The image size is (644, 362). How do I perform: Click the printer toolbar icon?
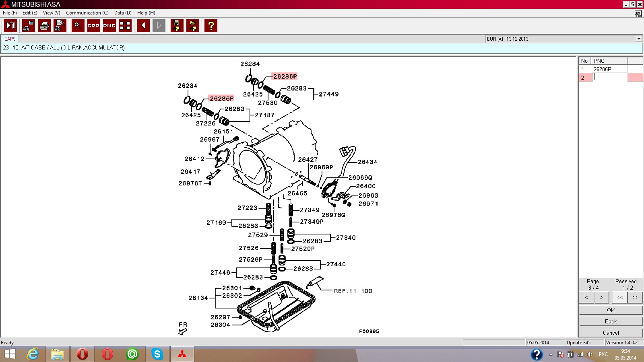(44, 26)
